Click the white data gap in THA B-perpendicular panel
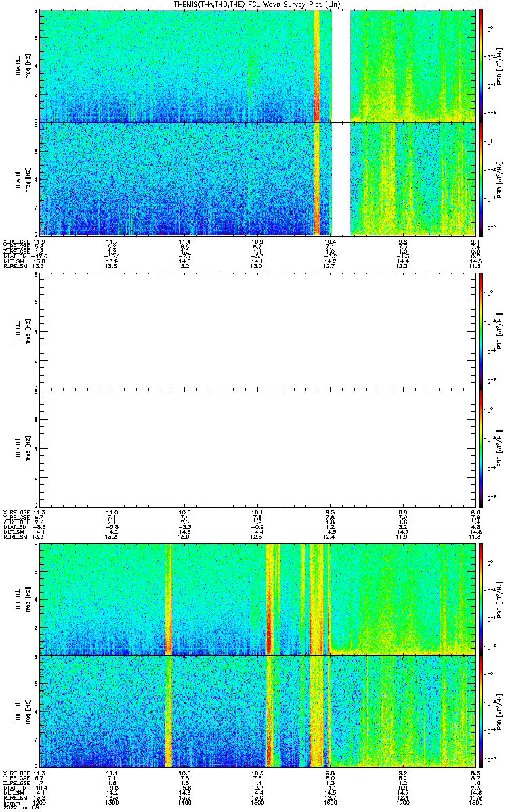The height and width of the screenshot is (812, 508). (341, 65)
